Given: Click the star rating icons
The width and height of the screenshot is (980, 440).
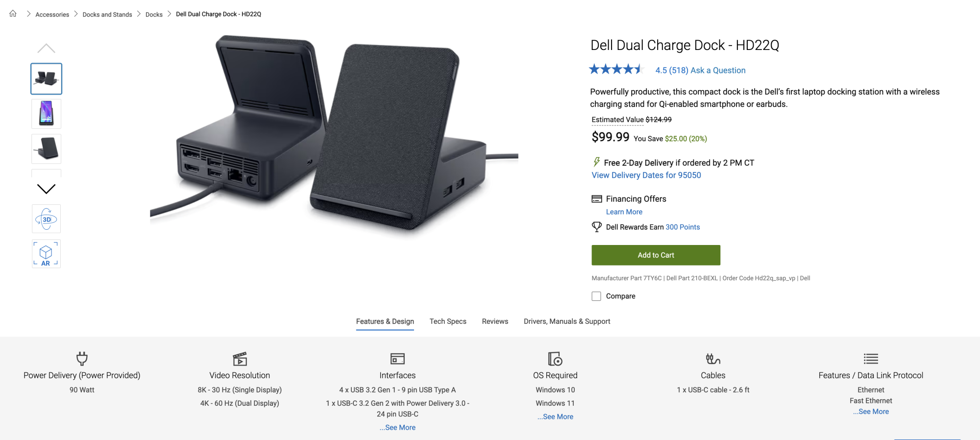Looking at the screenshot, I should click(616, 70).
